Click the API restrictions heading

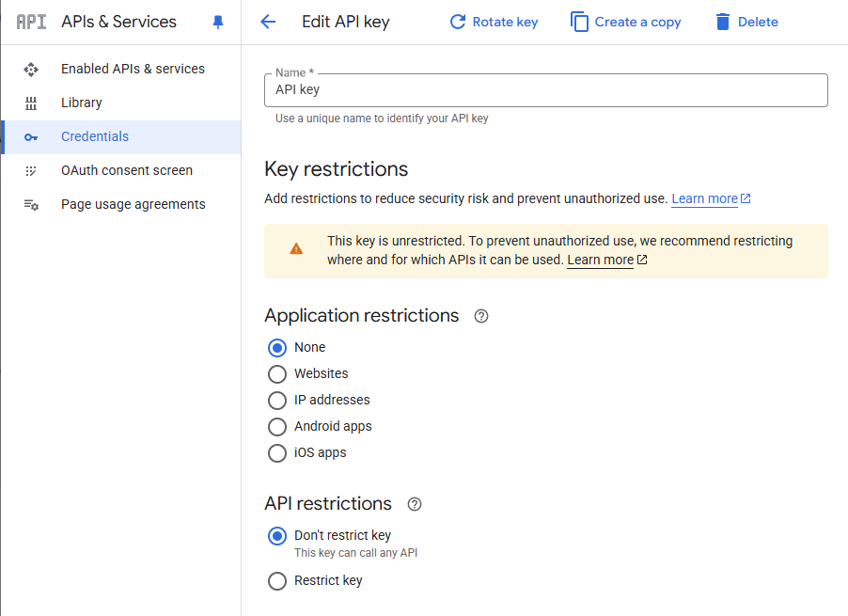pos(328,503)
